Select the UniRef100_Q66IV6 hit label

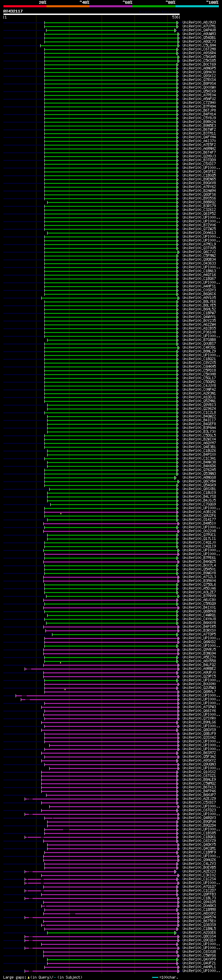tap(199, 711)
